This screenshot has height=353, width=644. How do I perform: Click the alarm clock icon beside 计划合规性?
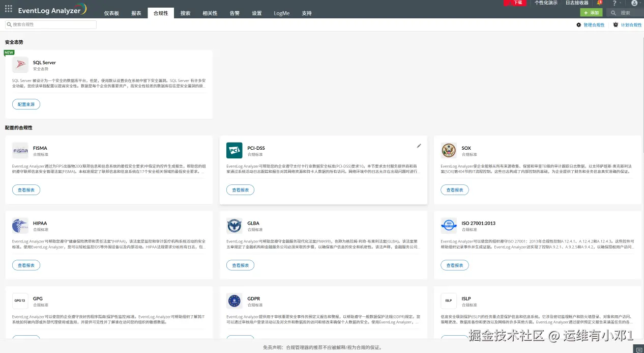tap(616, 24)
